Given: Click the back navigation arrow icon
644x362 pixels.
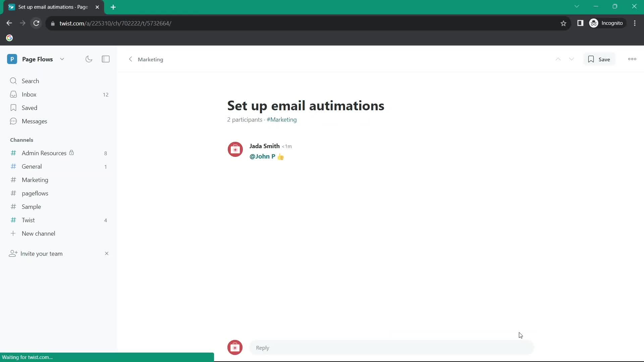Looking at the screenshot, I should (130, 59).
